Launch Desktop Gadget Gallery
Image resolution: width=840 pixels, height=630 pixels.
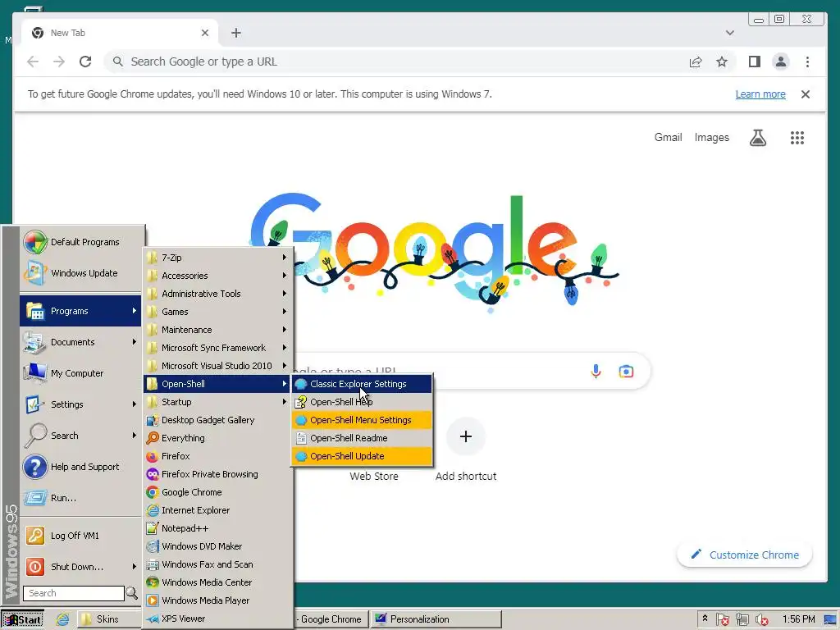[218, 419]
